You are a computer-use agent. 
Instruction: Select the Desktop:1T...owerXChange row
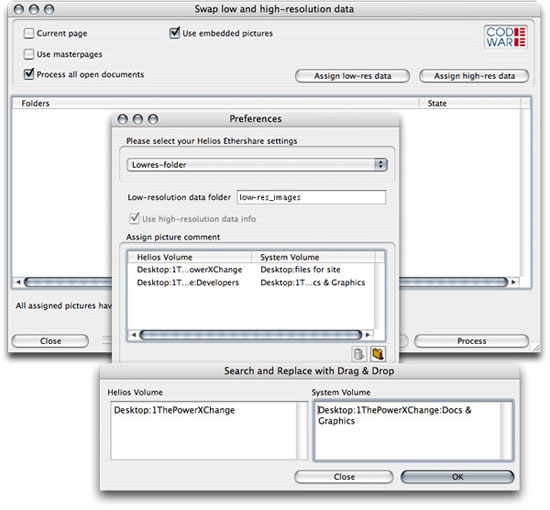point(251,270)
